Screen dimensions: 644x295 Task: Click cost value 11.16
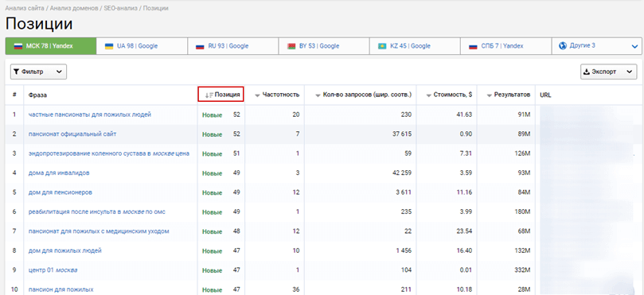(x=464, y=192)
